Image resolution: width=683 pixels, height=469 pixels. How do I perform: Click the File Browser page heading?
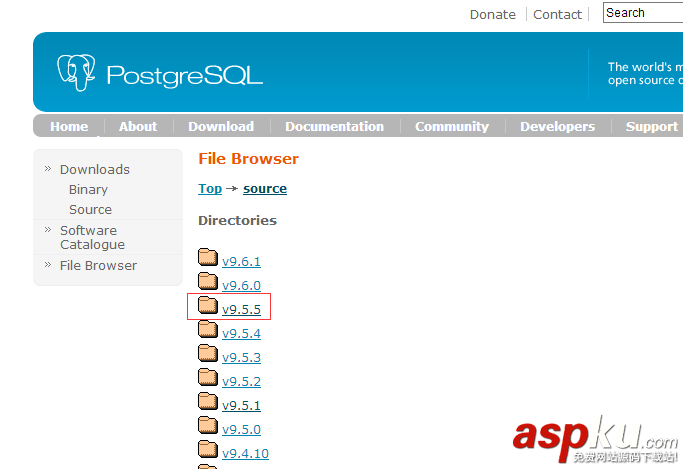coord(248,159)
